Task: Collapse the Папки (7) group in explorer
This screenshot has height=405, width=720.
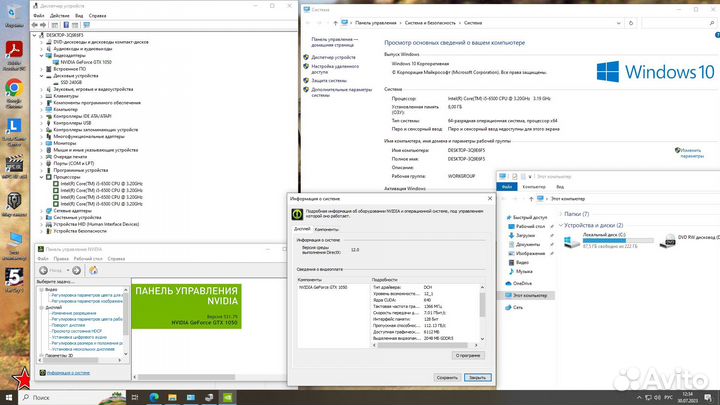Action: pyautogui.click(x=561, y=214)
